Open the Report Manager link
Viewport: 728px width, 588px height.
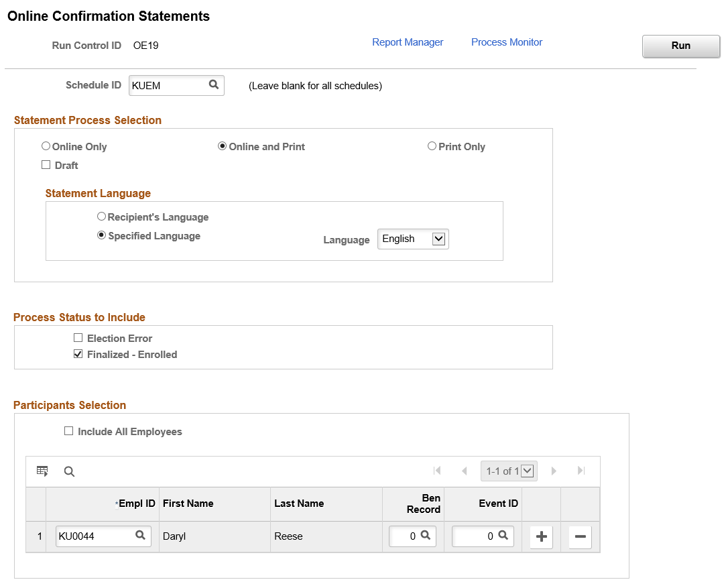point(408,42)
